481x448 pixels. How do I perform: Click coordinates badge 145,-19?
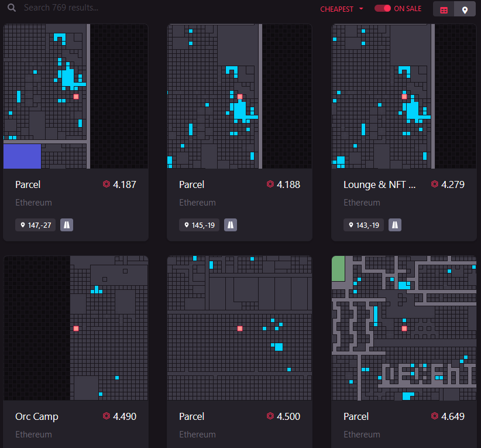click(x=200, y=225)
